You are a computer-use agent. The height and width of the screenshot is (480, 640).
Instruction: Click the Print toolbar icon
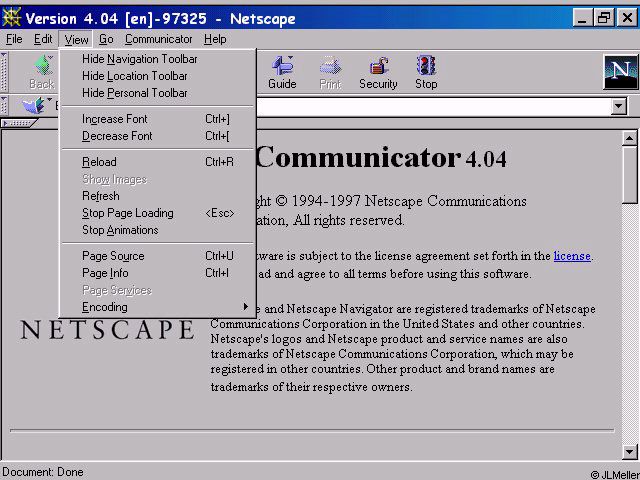(330, 73)
